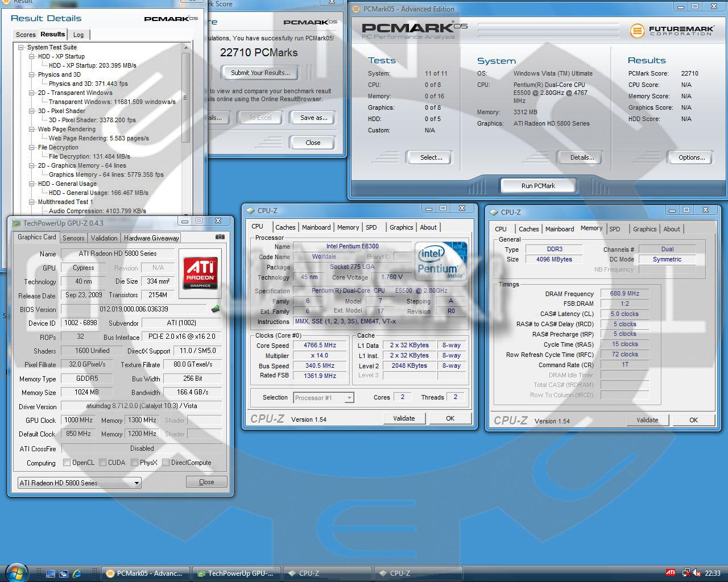Open the Caches tab in CPU-Z Memory window
The width and height of the screenshot is (728, 582).
[528, 229]
